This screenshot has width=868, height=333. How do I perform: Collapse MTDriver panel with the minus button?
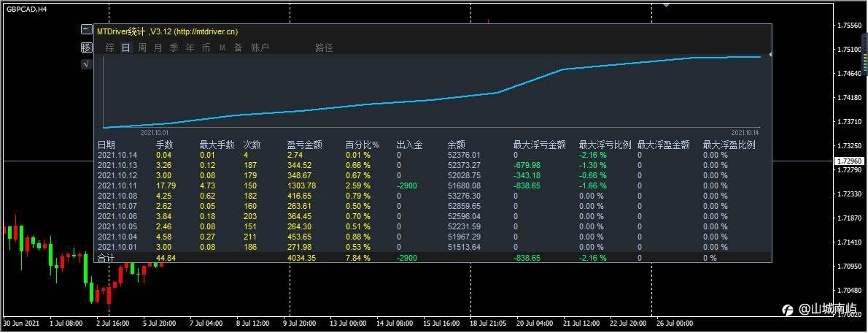pos(86,30)
